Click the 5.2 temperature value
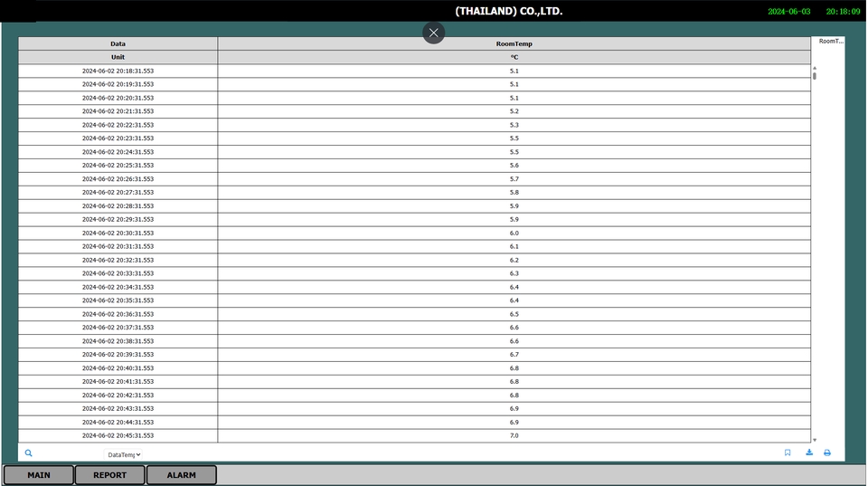 (514, 111)
